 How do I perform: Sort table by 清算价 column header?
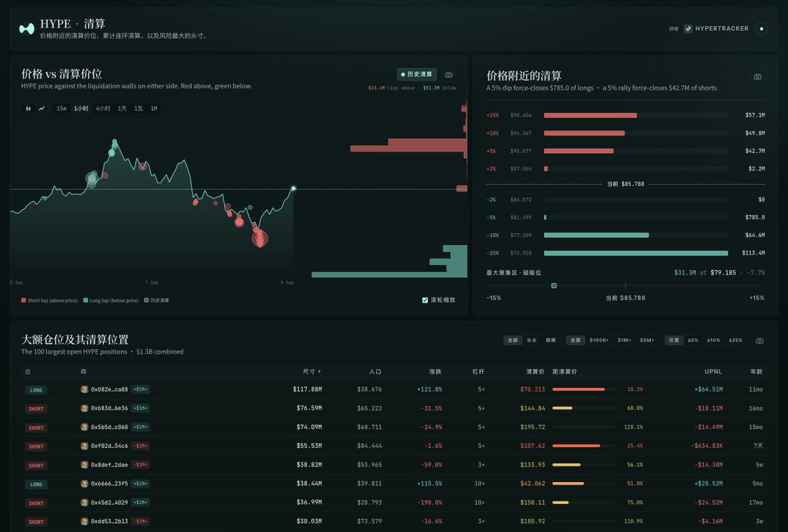point(535,372)
